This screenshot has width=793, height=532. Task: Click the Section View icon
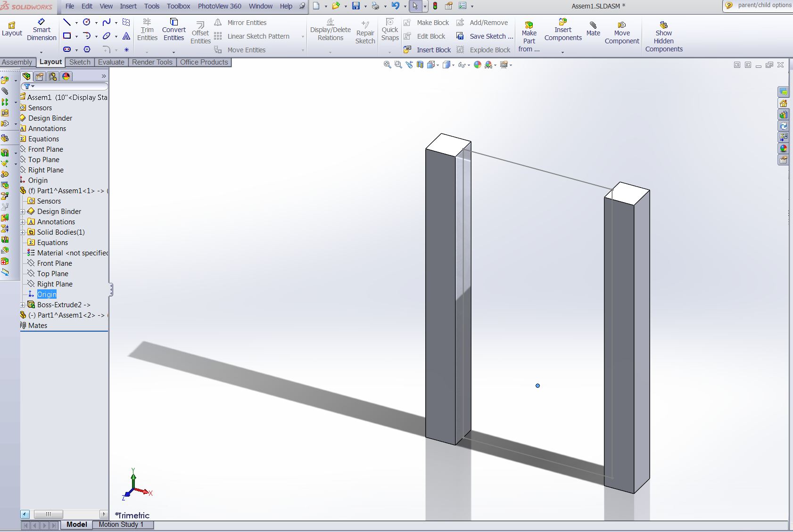tap(420, 65)
